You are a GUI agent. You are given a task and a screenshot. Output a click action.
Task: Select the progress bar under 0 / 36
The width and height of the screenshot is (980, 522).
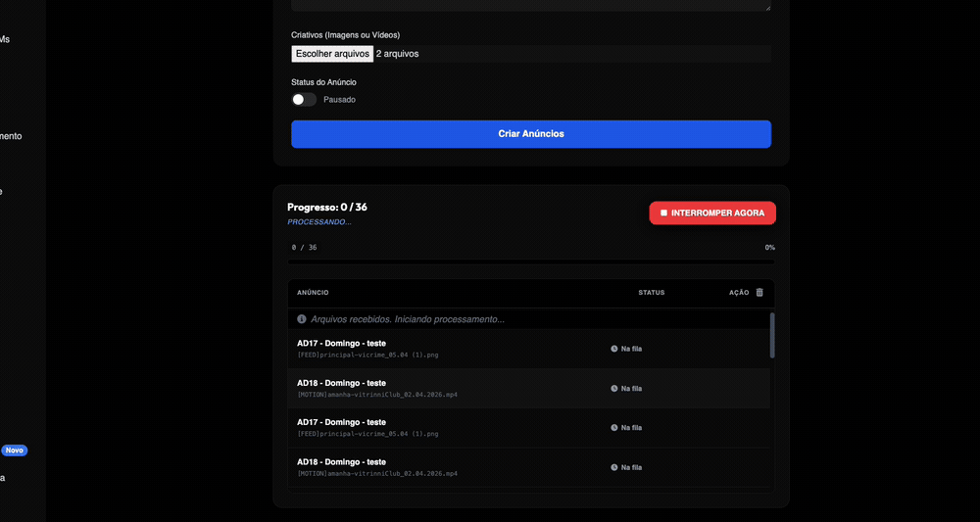pos(530,261)
